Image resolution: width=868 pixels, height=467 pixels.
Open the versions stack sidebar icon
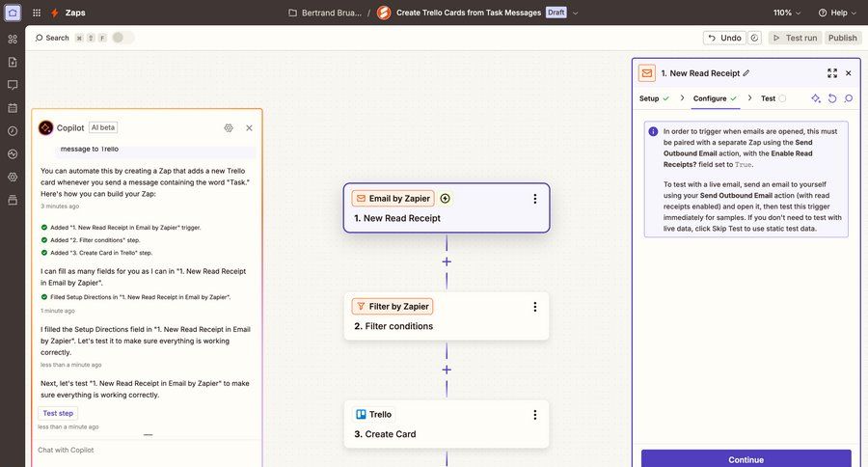13,200
